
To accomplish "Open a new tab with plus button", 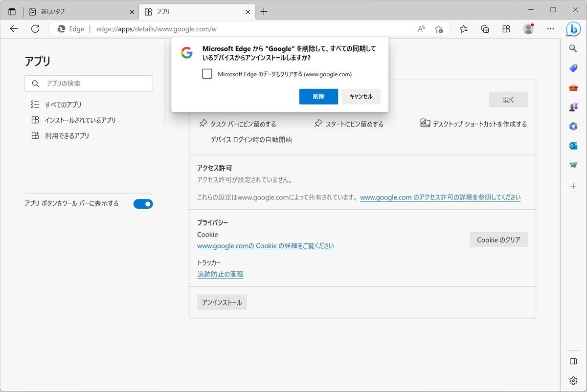I will coord(264,12).
